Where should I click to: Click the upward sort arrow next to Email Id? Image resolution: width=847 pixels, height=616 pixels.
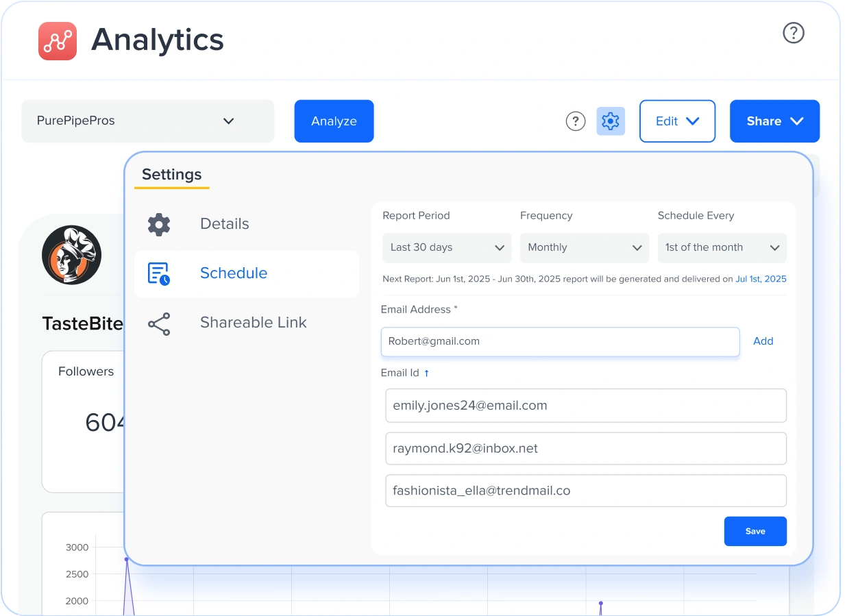point(426,373)
